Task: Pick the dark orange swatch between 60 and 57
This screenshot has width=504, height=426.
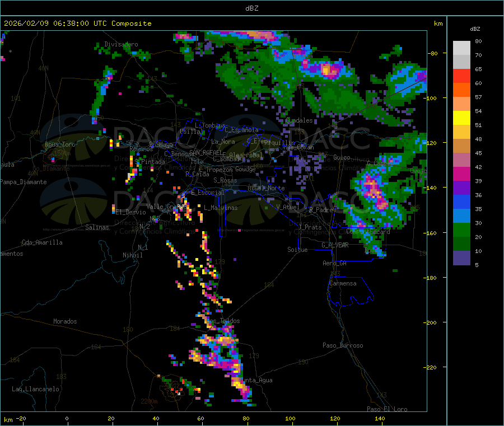Action: coord(461,90)
